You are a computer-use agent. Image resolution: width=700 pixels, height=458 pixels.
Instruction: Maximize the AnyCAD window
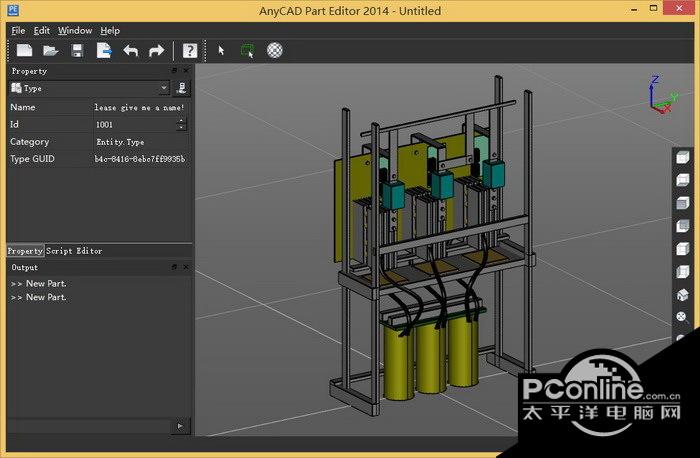654,8
